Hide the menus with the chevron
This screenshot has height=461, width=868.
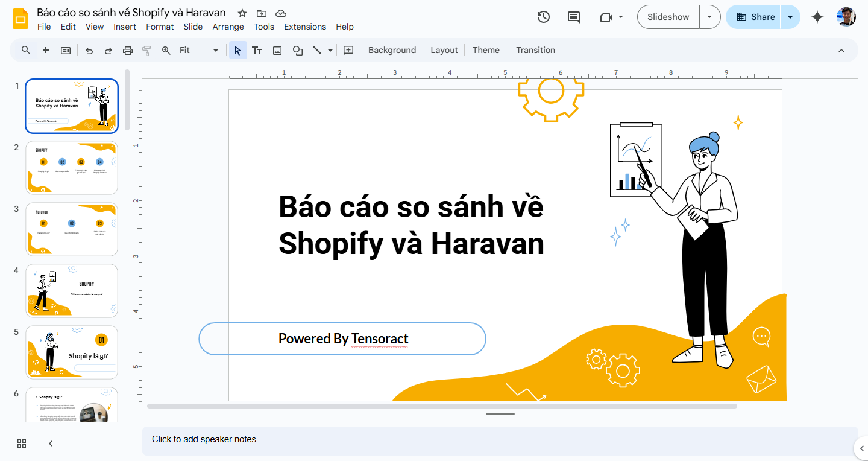point(841,51)
